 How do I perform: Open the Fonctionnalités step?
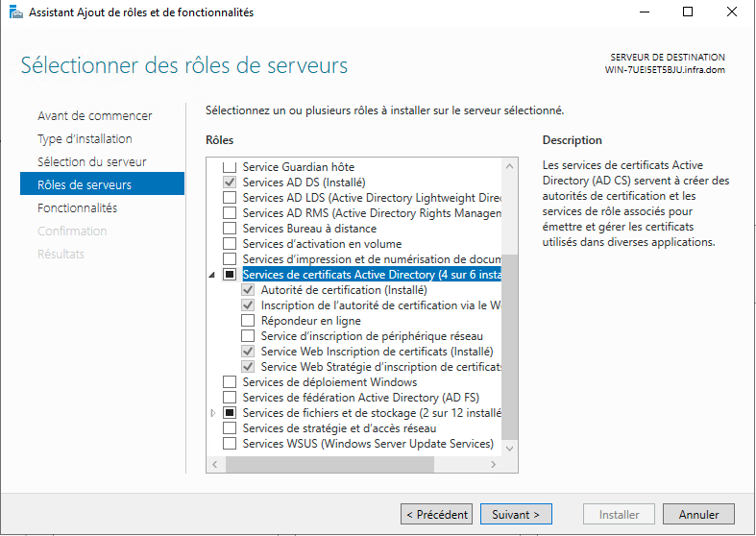77,207
